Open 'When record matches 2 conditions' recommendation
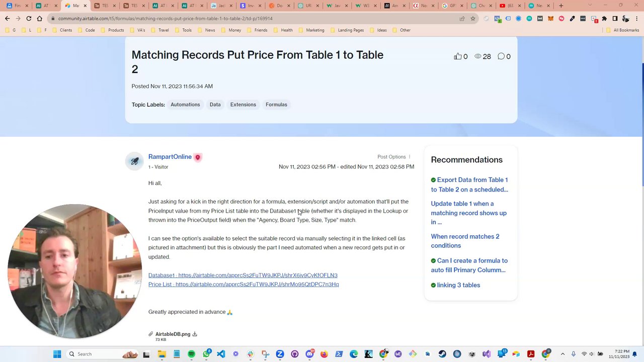The image size is (644, 362). click(465, 241)
